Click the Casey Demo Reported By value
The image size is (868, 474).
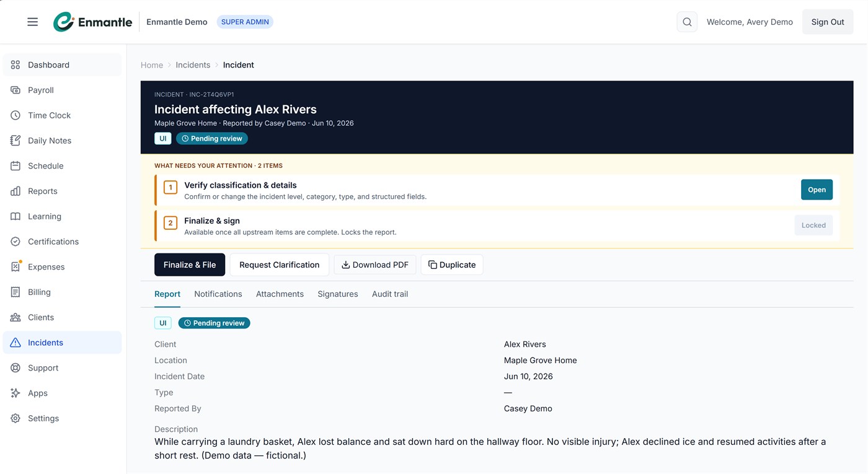(x=528, y=408)
